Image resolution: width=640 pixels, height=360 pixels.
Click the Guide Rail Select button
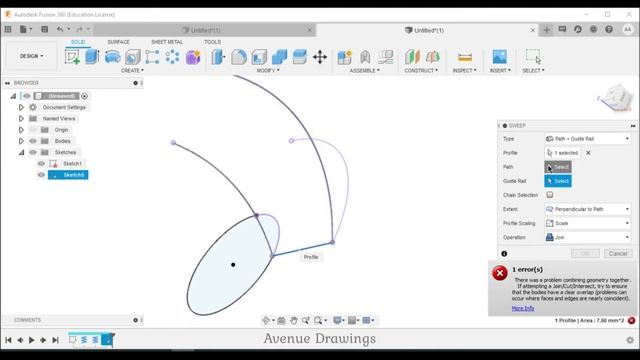pos(558,181)
